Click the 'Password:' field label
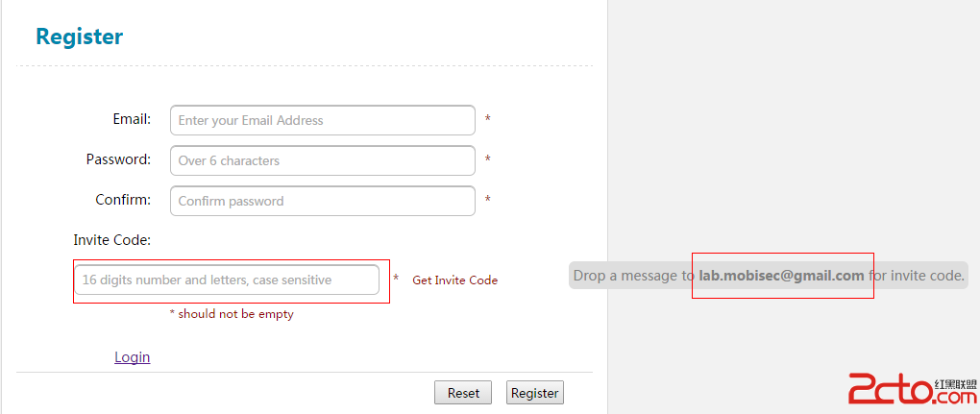The height and width of the screenshot is (414, 980). point(118,159)
